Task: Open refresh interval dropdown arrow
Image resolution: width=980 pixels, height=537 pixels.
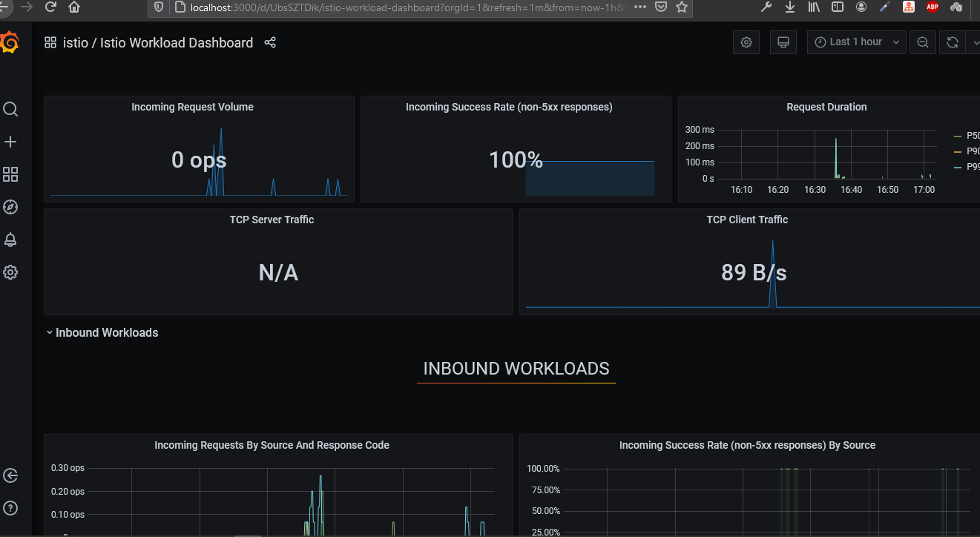Action: [974, 42]
